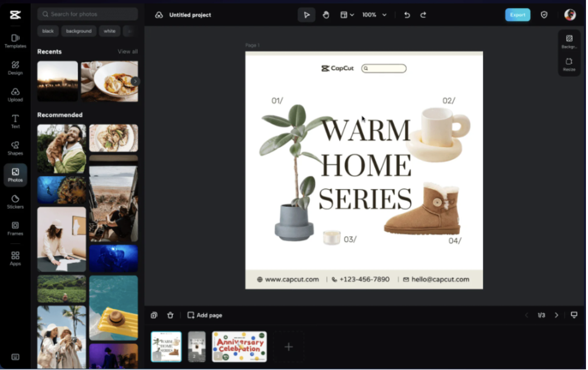
Task: Click the undo arrow icon
Action: [407, 15]
